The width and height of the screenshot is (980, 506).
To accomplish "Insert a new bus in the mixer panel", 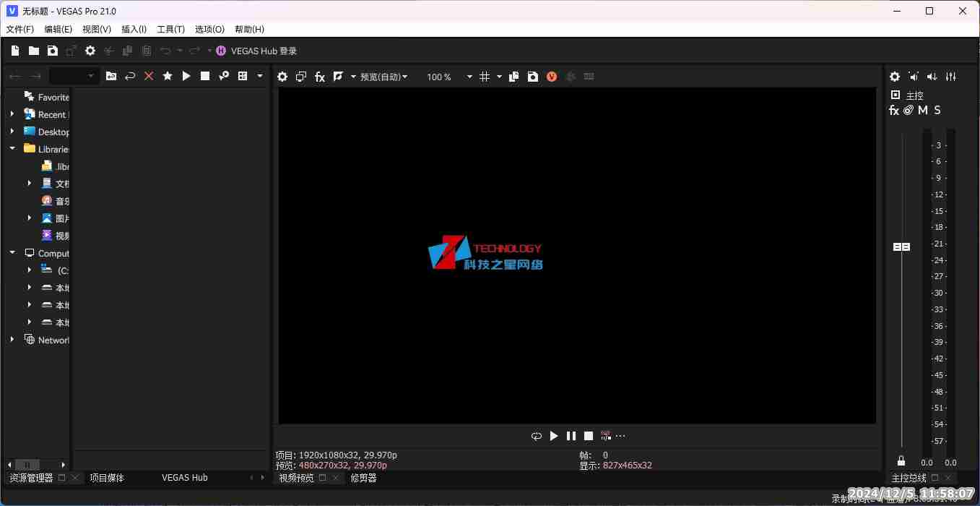I will (914, 76).
